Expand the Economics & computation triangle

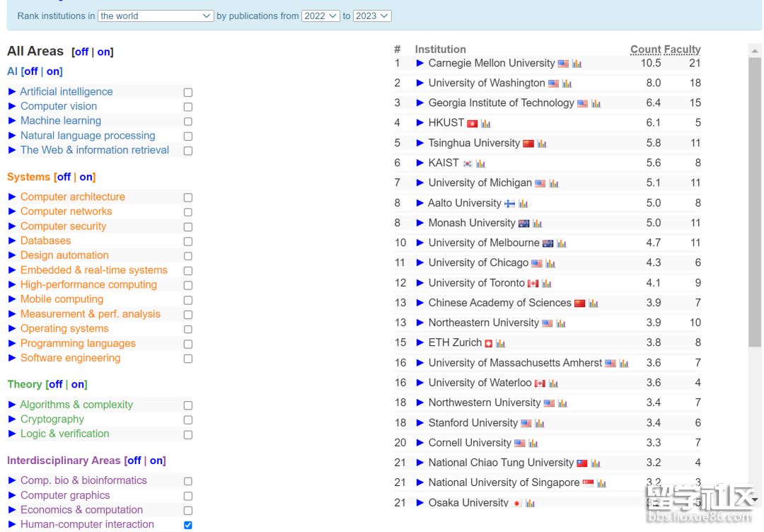click(x=12, y=509)
